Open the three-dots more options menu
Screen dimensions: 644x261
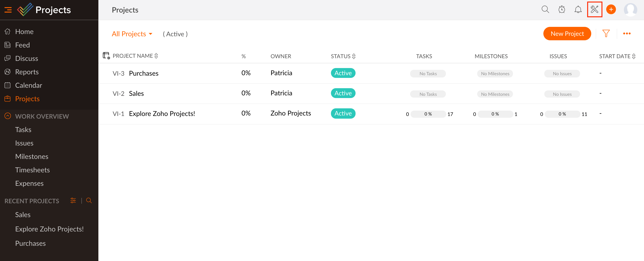tap(627, 34)
